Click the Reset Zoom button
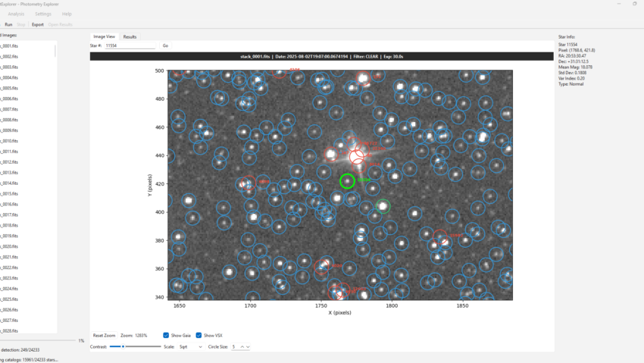 104,335
